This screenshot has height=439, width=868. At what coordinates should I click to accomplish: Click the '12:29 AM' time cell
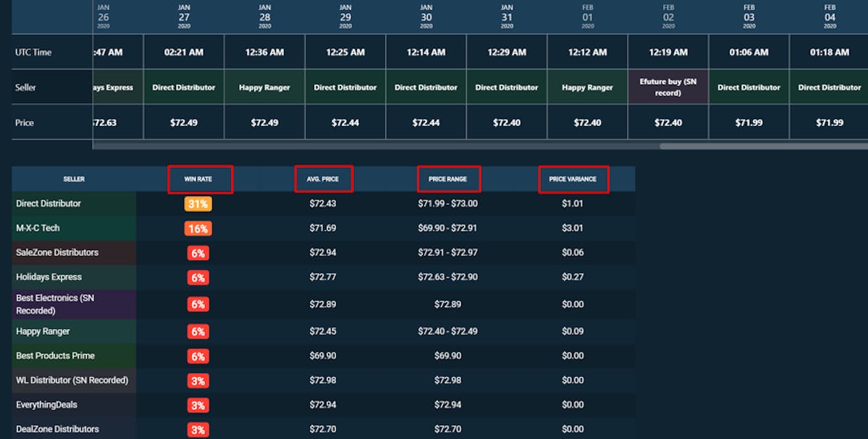point(507,53)
